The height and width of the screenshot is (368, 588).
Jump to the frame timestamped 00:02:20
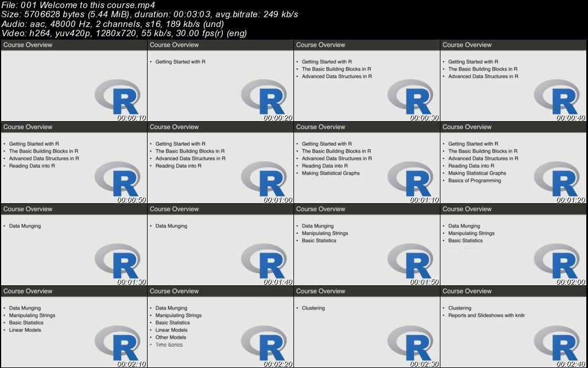point(220,327)
